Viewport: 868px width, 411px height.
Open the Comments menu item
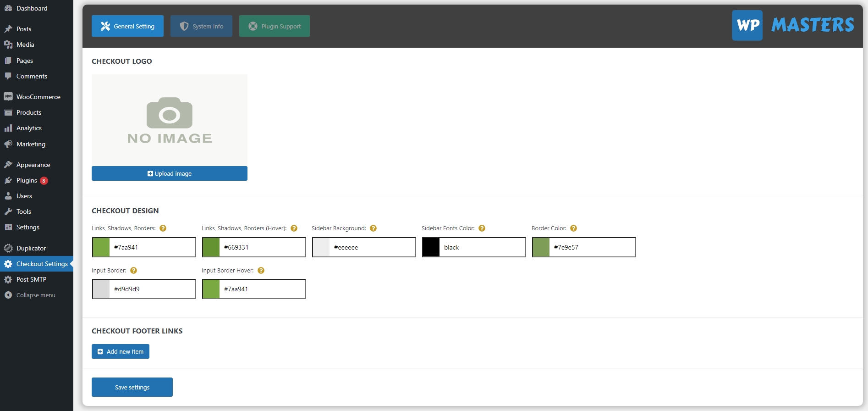(x=37, y=76)
